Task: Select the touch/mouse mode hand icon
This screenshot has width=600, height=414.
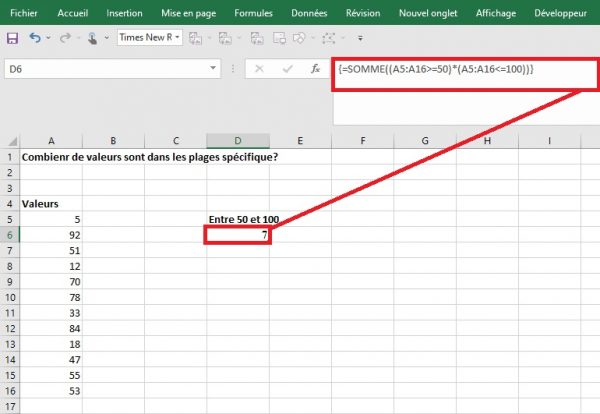Action: 92,38
